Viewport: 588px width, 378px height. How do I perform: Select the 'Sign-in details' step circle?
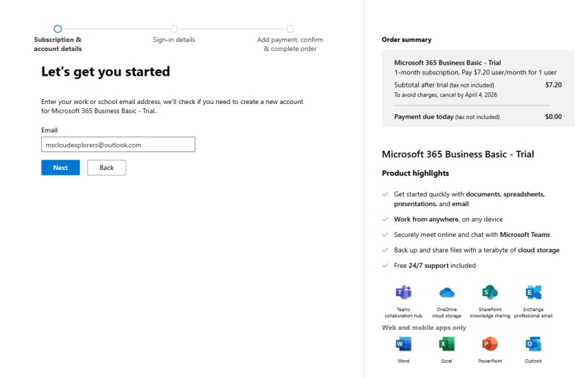pos(173,28)
